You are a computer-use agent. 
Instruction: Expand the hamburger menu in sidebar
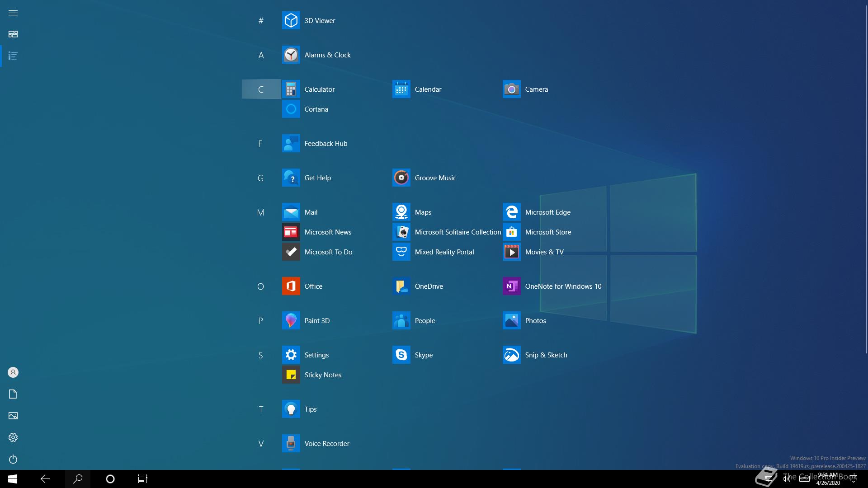pyautogui.click(x=13, y=13)
